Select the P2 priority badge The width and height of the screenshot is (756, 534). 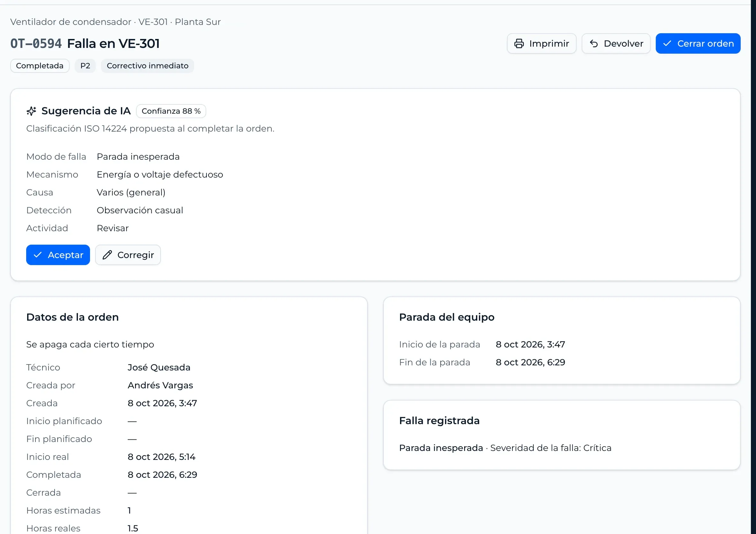(85, 66)
